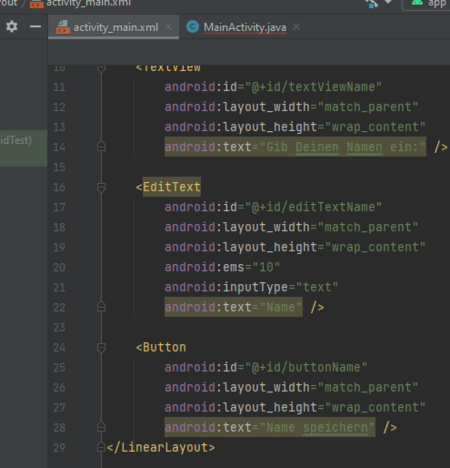Open the project panel settings gear

click(x=12, y=26)
